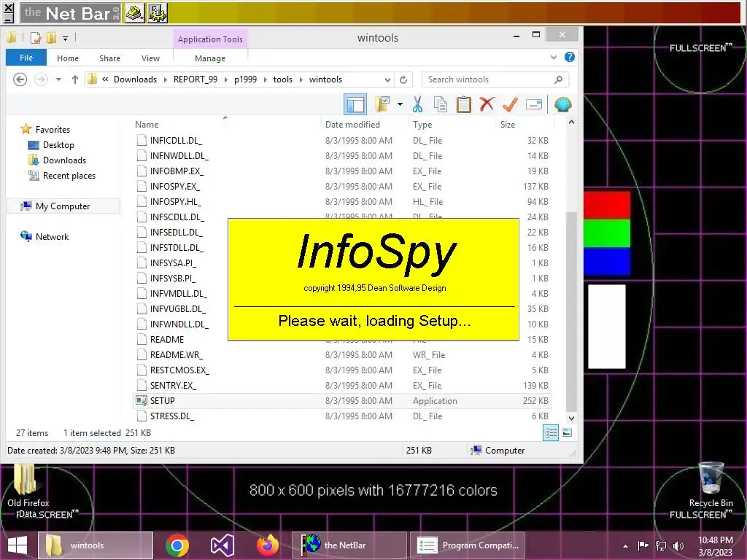Go up one folder level
747x560 pixels.
coord(75,79)
